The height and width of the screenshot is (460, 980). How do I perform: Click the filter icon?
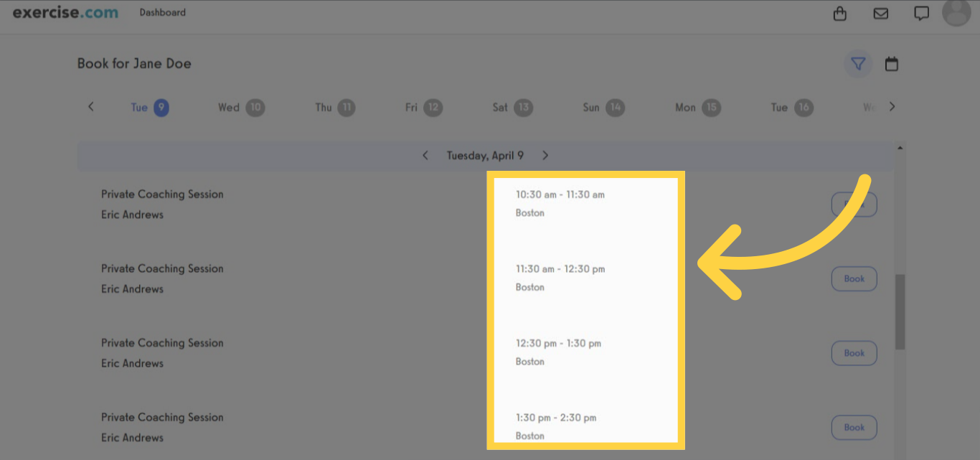click(858, 64)
